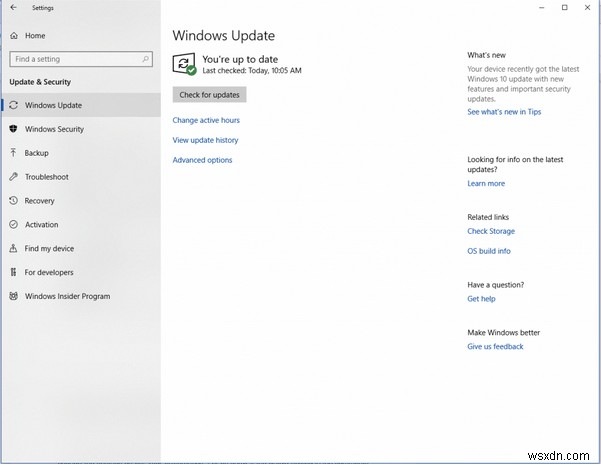Click the For developers tools icon
This screenshot has height=466, width=601.
point(13,272)
